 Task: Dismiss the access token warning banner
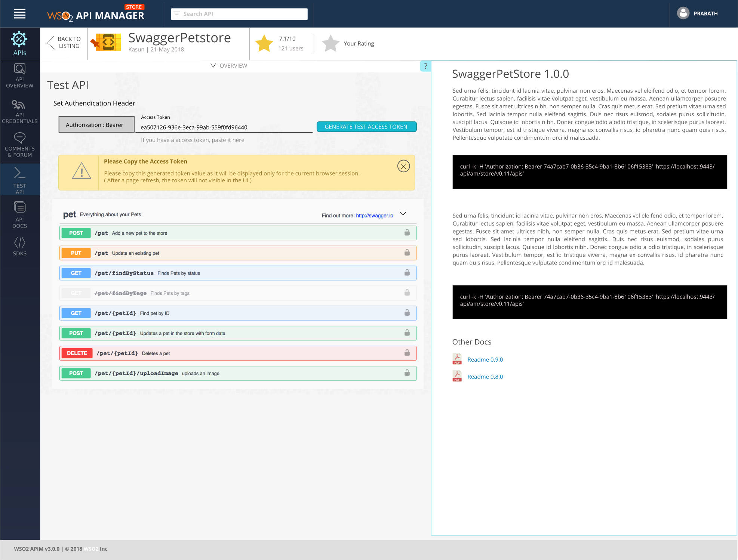pos(403,166)
